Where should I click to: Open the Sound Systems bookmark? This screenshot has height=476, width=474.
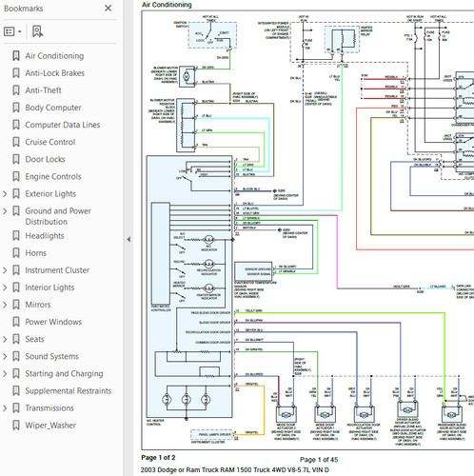(51, 356)
